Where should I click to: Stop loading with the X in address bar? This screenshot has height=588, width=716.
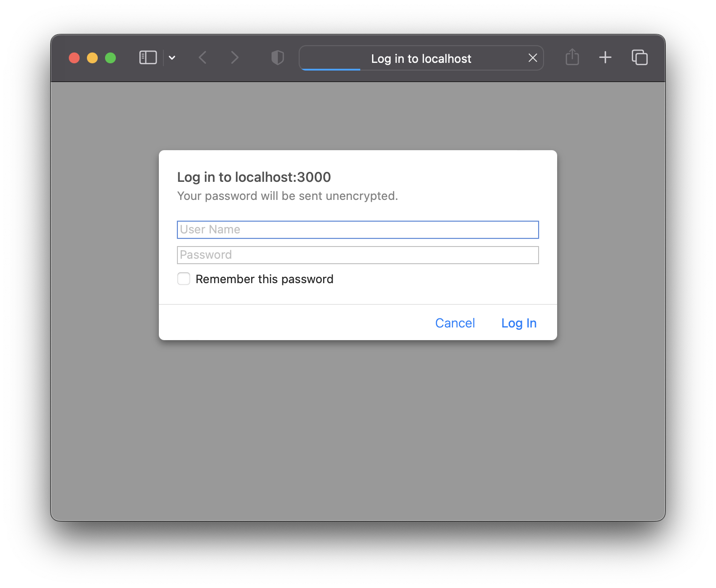click(x=533, y=58)
